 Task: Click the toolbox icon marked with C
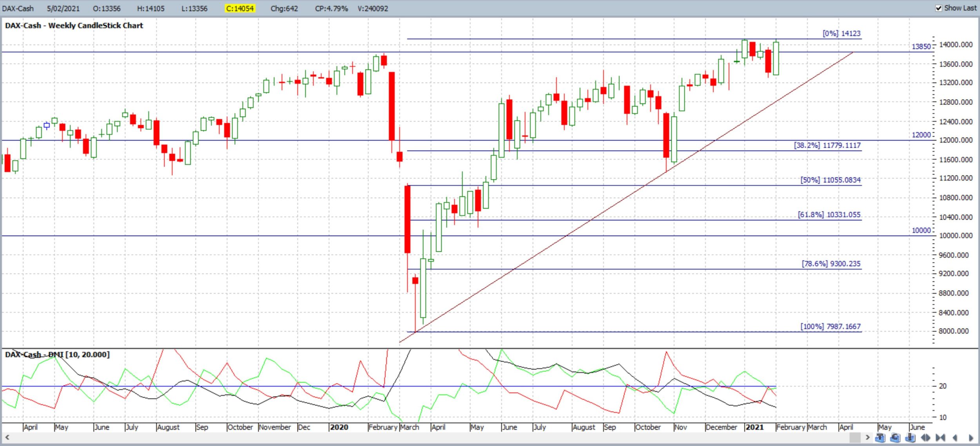pyautogui.click(x=895, y=437)
